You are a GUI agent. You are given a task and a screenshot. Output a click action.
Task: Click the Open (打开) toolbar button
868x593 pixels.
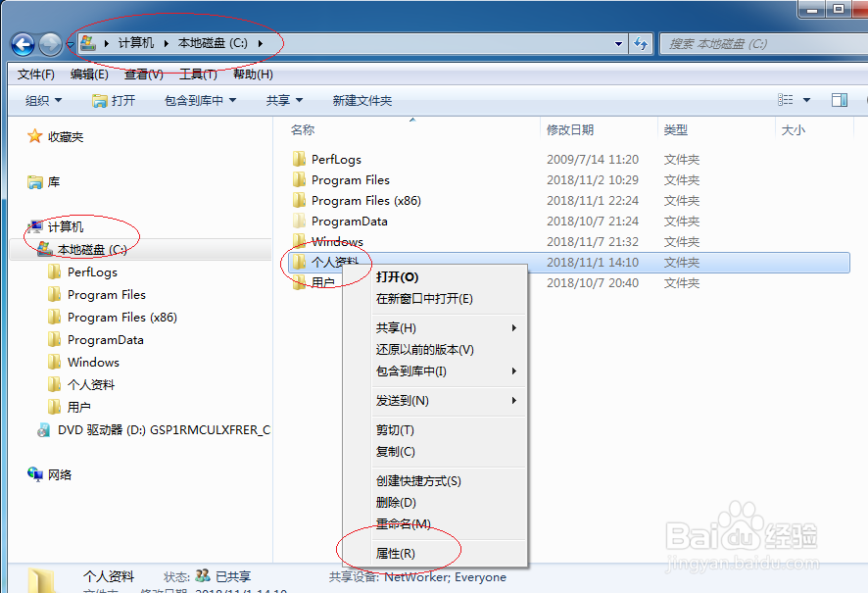click(x=114, y=100)
